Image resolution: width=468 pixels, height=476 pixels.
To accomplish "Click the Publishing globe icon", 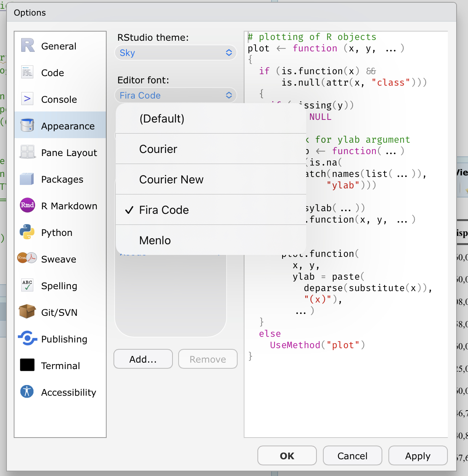I will 27,339.
